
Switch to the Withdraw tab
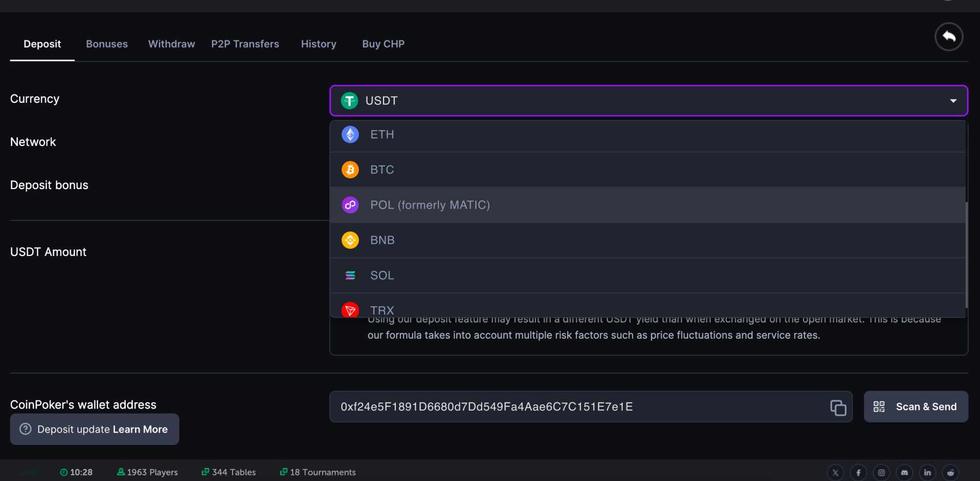171,44
